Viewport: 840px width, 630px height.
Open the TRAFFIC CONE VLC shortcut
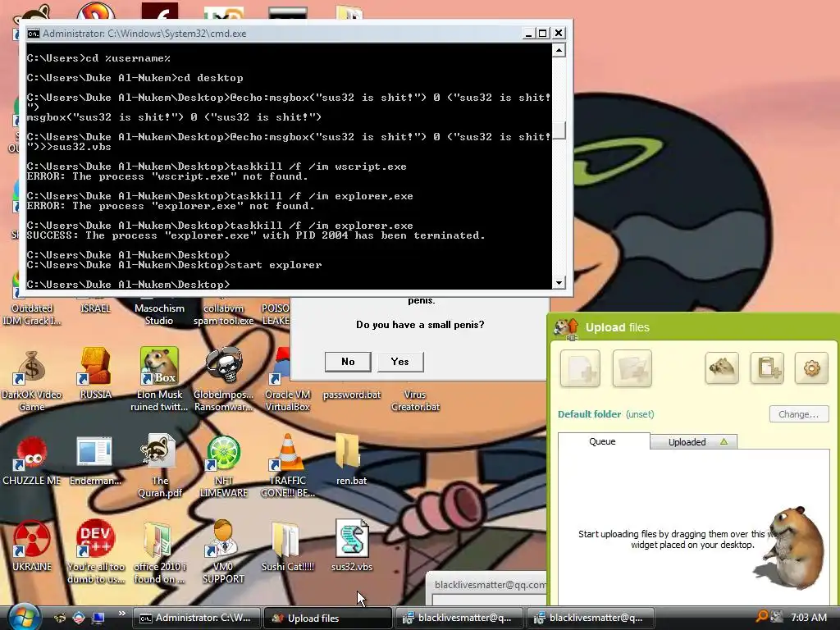click(287, 453)
